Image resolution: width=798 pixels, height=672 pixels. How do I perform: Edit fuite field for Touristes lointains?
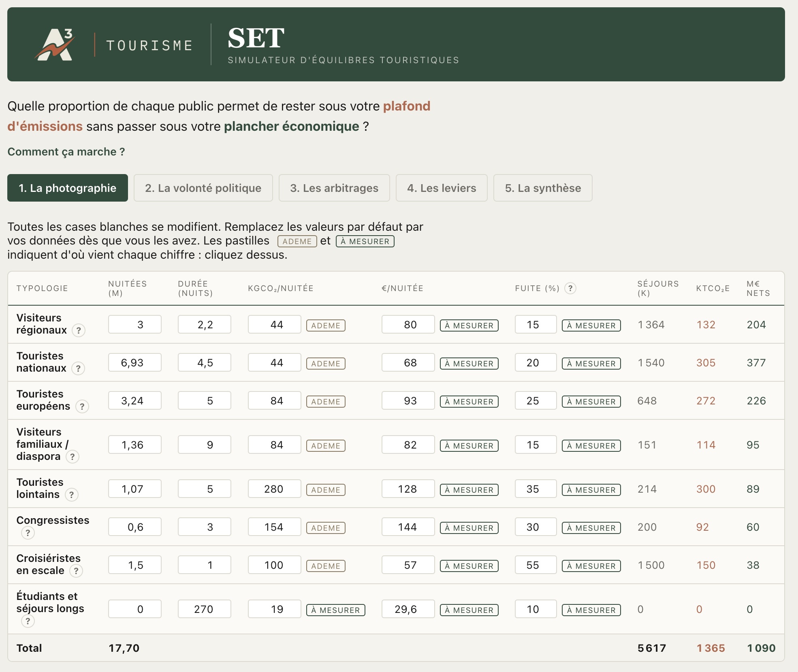coord(536,489)
